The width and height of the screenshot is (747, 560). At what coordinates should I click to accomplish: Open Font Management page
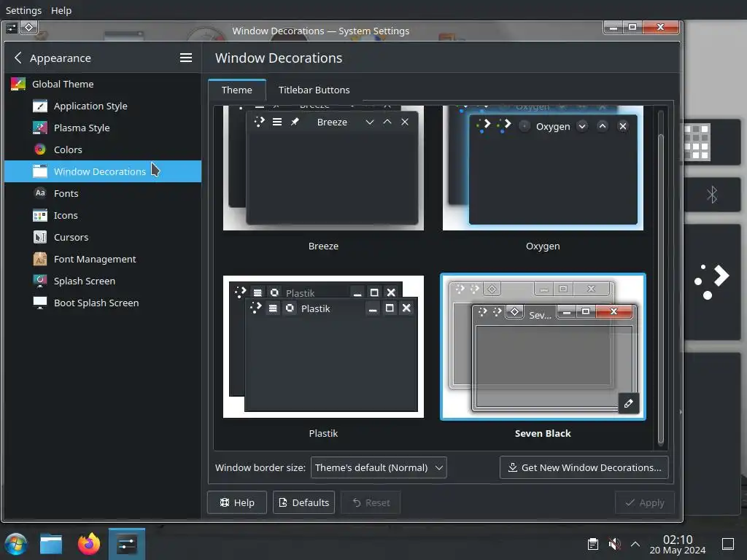click(x=102, y=259)
